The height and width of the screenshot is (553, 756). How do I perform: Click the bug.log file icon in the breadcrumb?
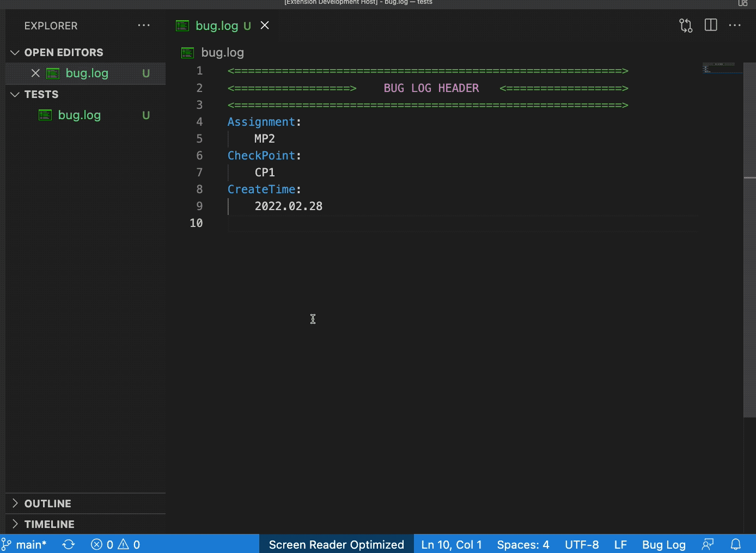(187, 53)
